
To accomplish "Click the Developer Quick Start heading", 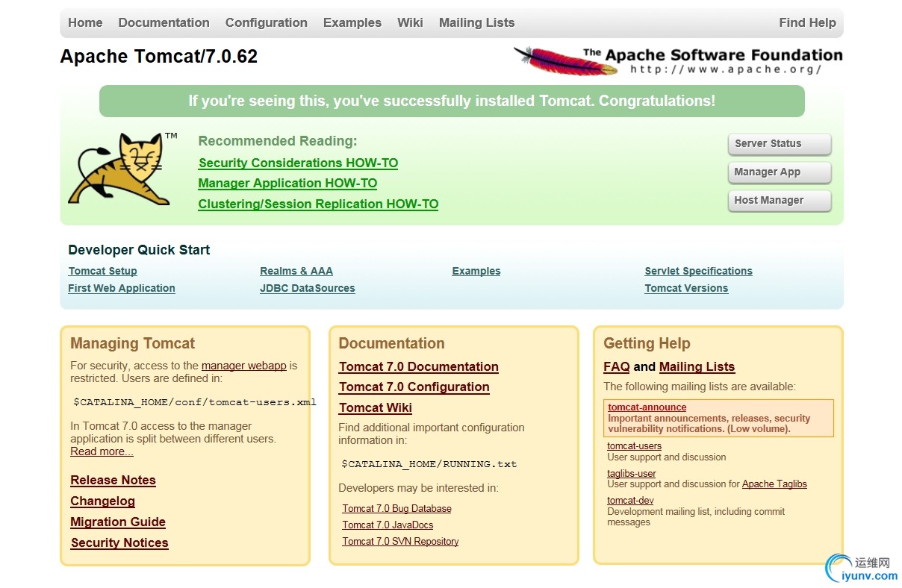I will click(139, 250).
